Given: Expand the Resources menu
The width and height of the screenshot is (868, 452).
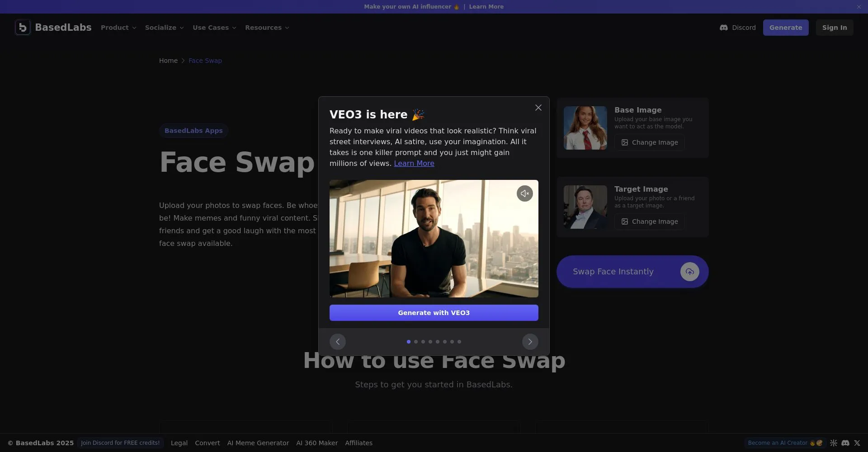Looking at the screenshot, I should (267, 28).
